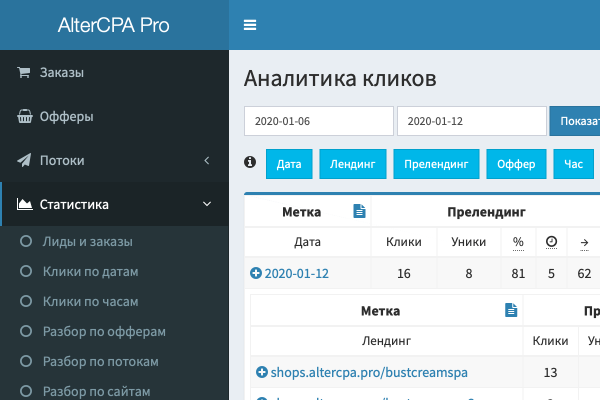Click circle icon beside Клики по часам

pyautogui.click(x=26, y=301)
